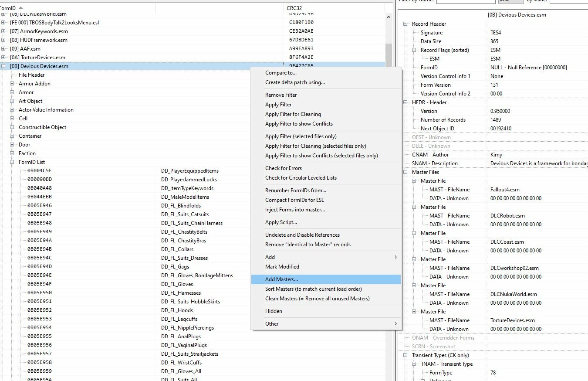Collapse the Master Files section
The image size is (588, 381).
[406, 172]
